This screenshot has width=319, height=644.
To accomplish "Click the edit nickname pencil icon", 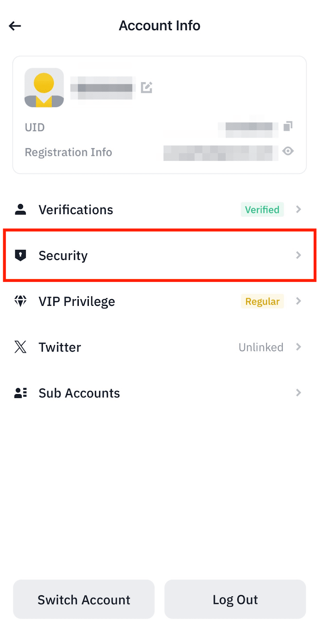I will 146,87.
